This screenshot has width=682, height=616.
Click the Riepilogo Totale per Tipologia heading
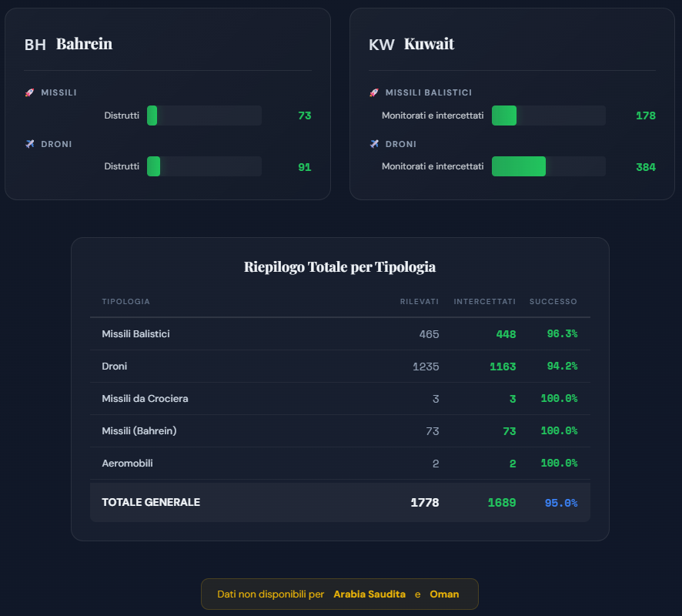click(339, 267)
